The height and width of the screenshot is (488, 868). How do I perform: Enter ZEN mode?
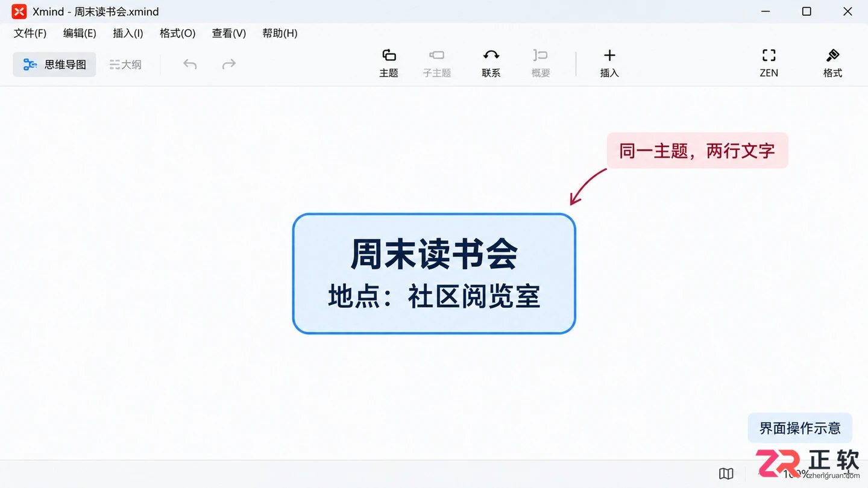click(769, 63)
